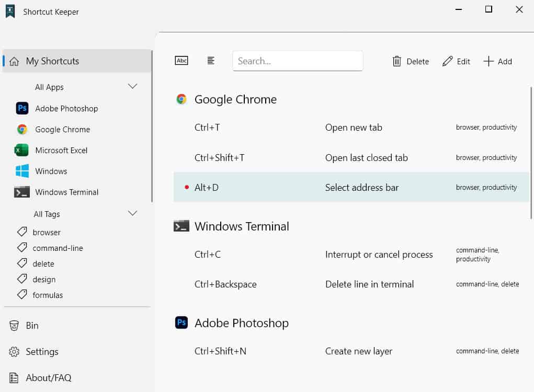The image size is (534, 392).
Task: Select the Ctrl+Shift+T shortcut row
Action: (x=351, y=157)
